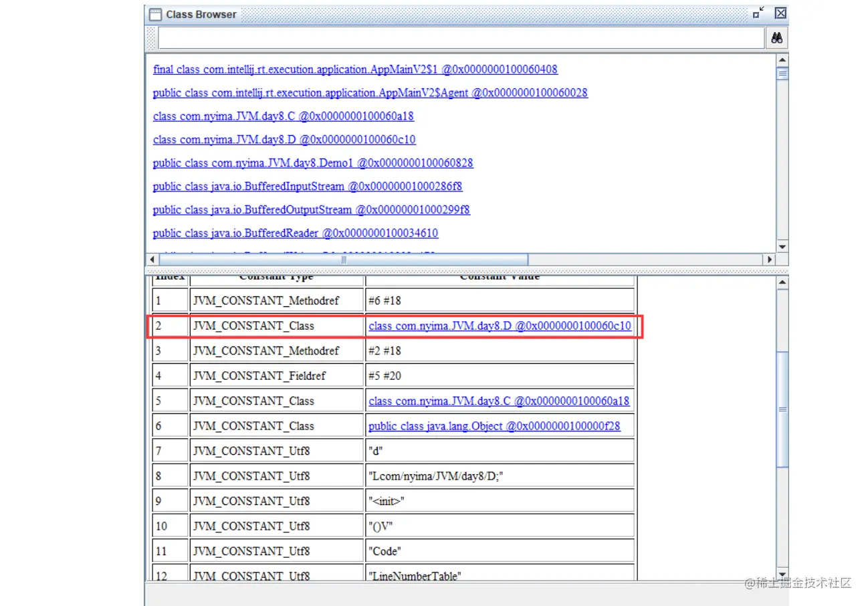868x606 pixels.
Task: Click the Class Browser window icon
Action: tap(154, 14)
